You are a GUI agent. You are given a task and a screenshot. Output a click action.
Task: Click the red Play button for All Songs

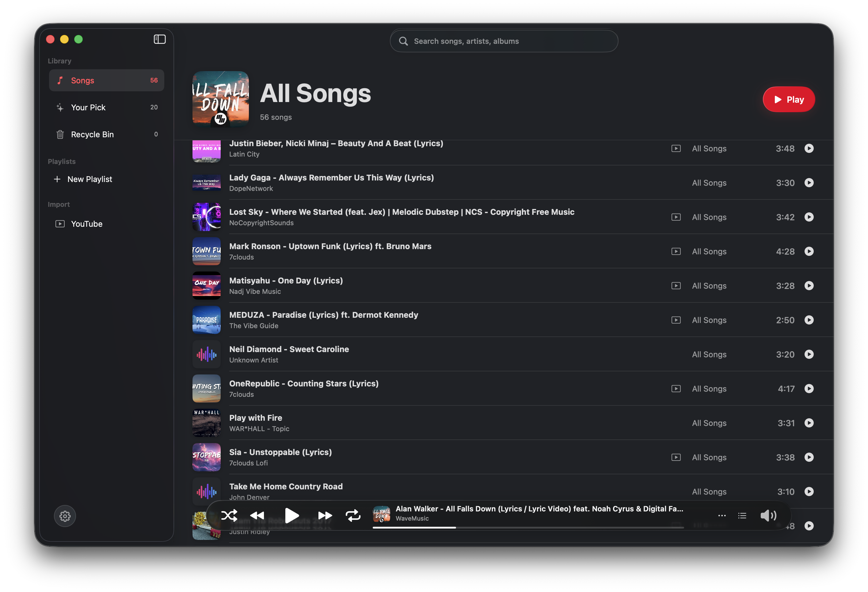coord(788,99)
